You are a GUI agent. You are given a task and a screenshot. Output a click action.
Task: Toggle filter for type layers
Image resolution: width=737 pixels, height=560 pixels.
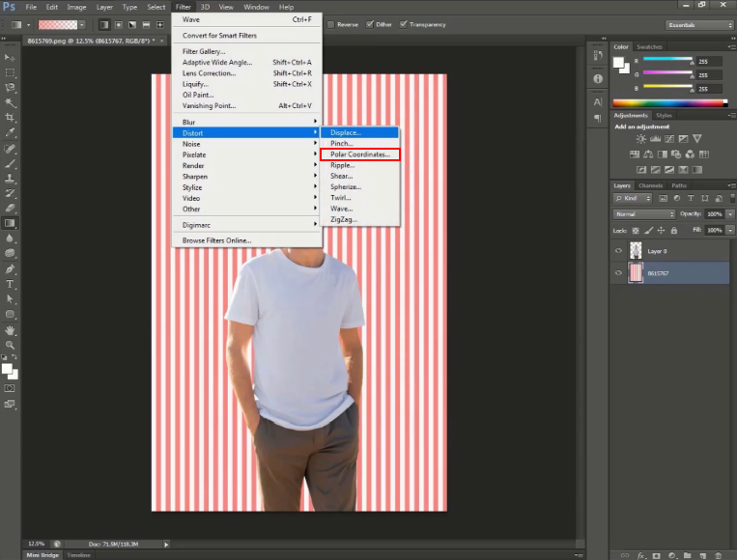(691, 198)
